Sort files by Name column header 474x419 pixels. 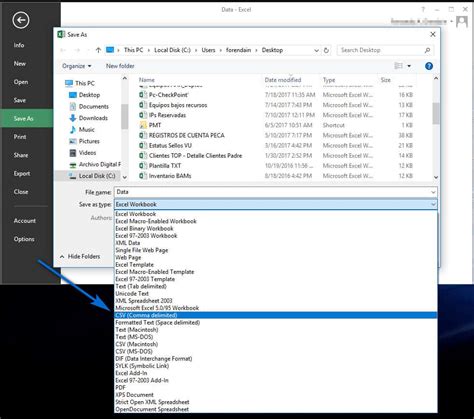[147, 80]
